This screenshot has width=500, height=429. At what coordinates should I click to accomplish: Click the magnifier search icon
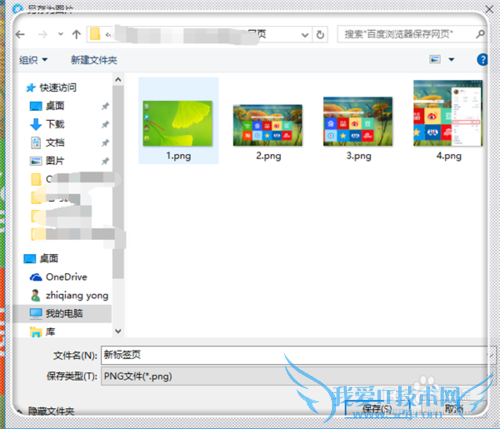[480, 34]
